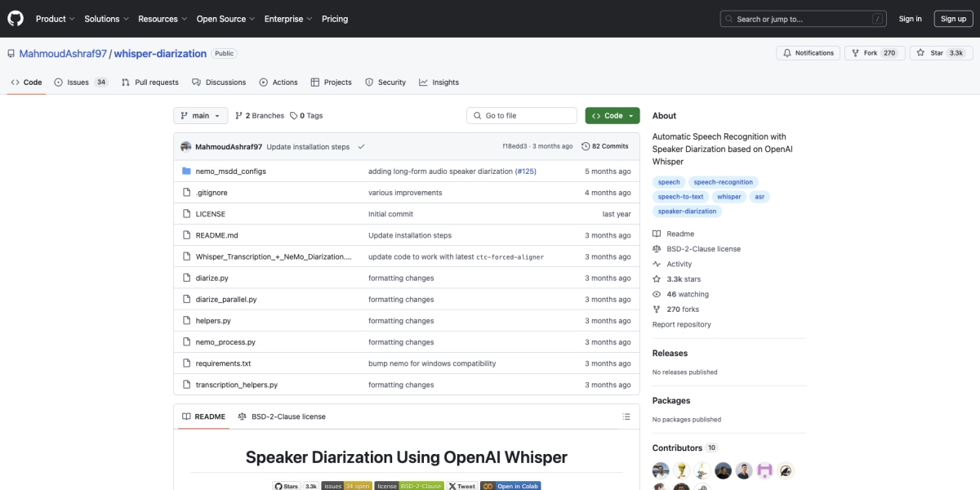Expand the green Code dropdown

point(612,116)
